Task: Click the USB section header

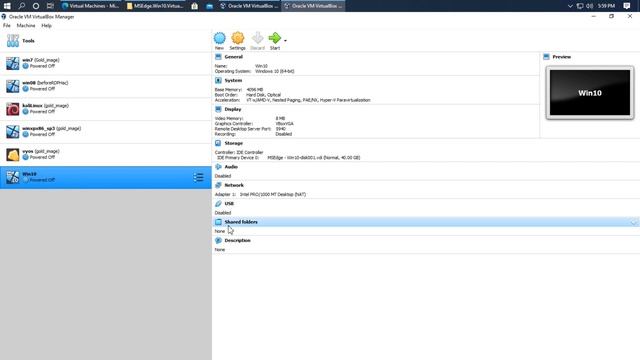Action: point(229,204)
